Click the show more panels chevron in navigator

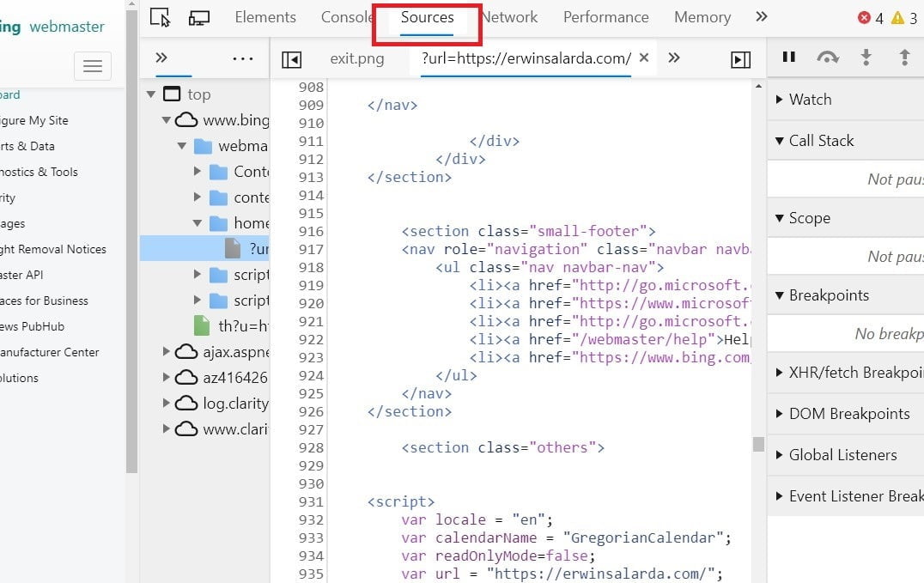(161, 58)
